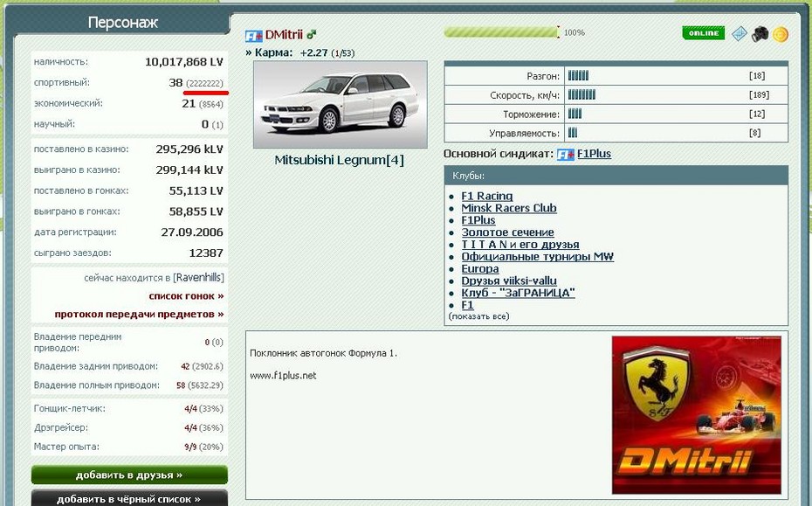Open the F1 club link

(x=468, y=305)
